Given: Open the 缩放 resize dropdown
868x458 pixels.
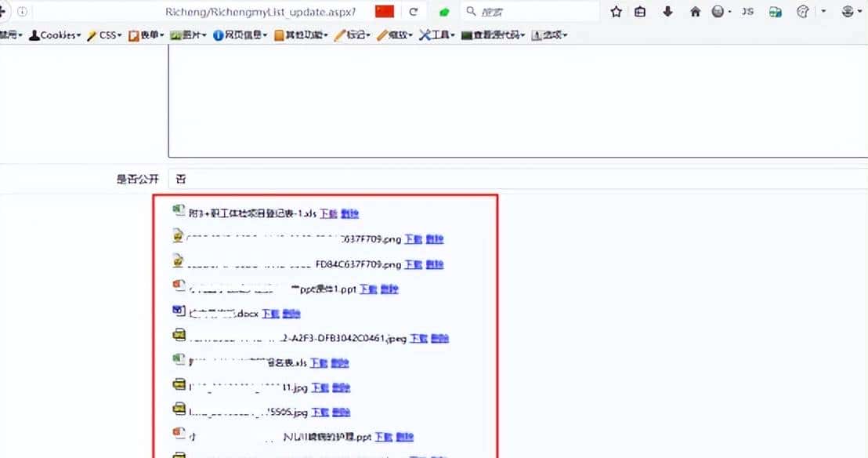Looking at the screenshot, I should click(x=394, y=35).
